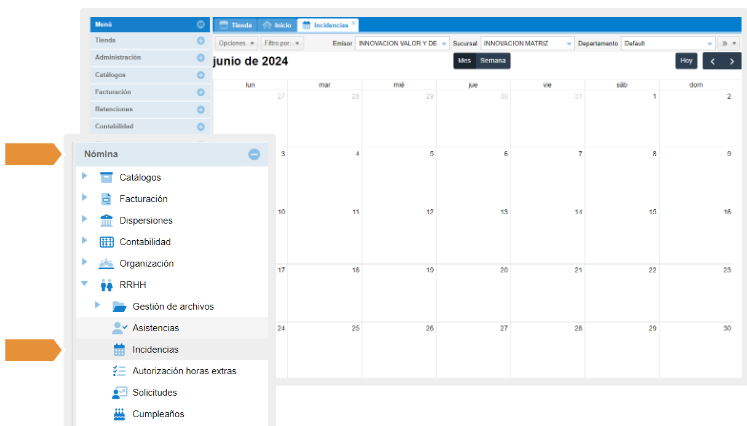Go to next month with right arrow
The height and width of the screenshot is (426, 747).
(x=732, y=61)
